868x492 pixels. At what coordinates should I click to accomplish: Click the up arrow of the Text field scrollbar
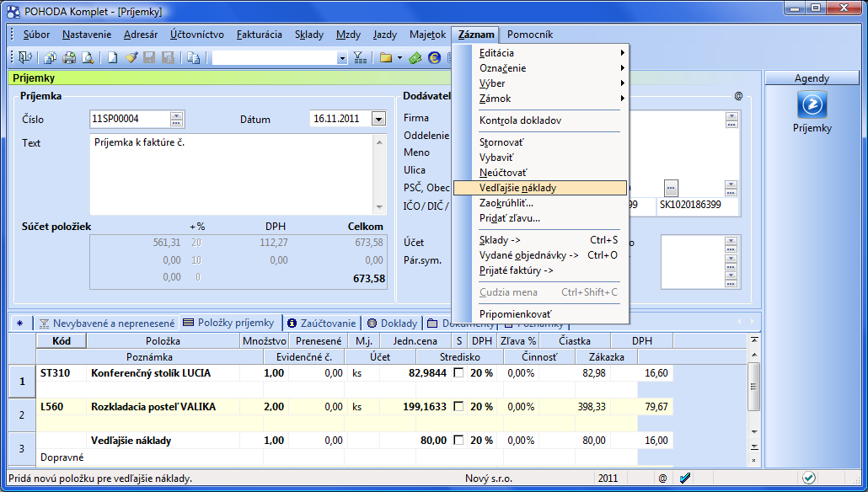coord(379,142)
